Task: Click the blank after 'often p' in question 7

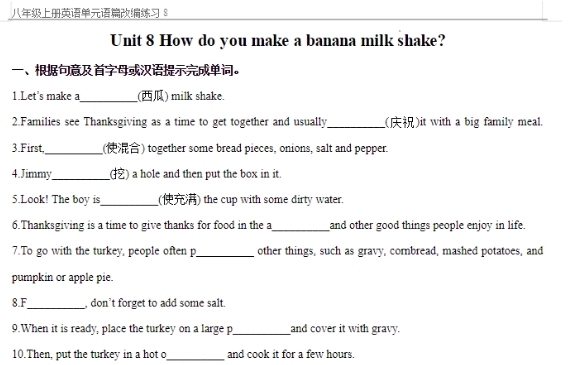Action: point(225,252)
